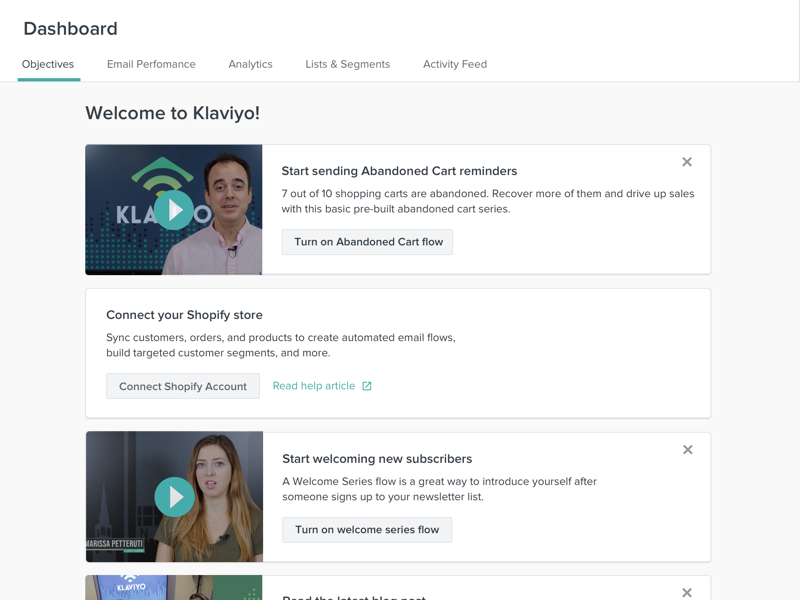Click the 'Welcome to Klaviyo!' heading

click(172, 113)
